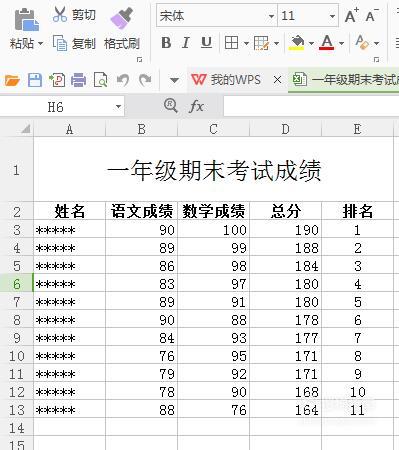Expand the Name Box dropdown arrow
The width and height of the screenshot is (399, 450).
pyautogui.click(x=118, y=107)
